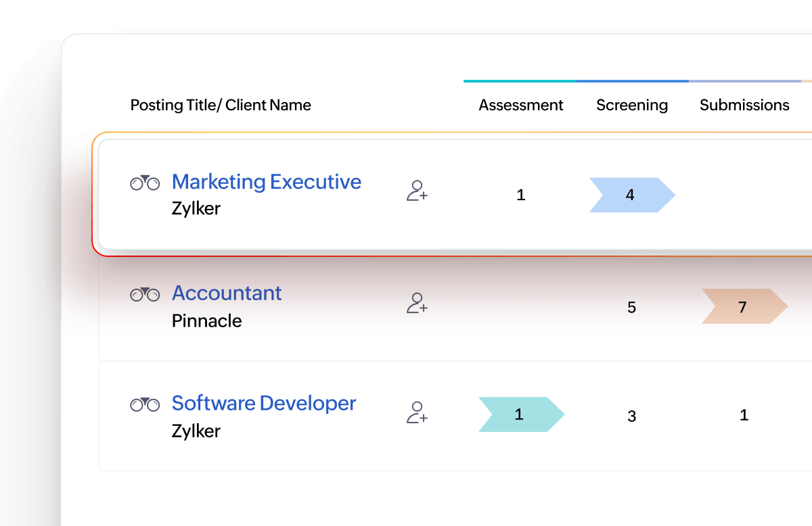Open the Marketing Executive job posting
812x526 pixels.
pyautogui.click(x=266, y=181)
